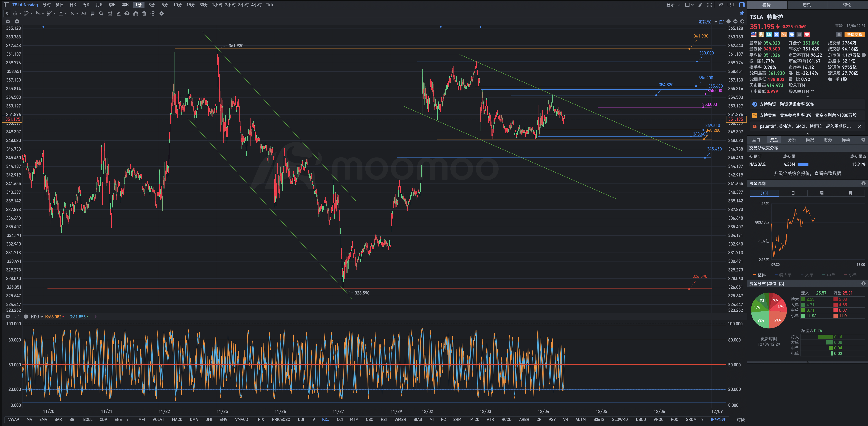The image size is (868, 426).
Task: Open the chart layout square dropdown
Action: coord(689,5)
